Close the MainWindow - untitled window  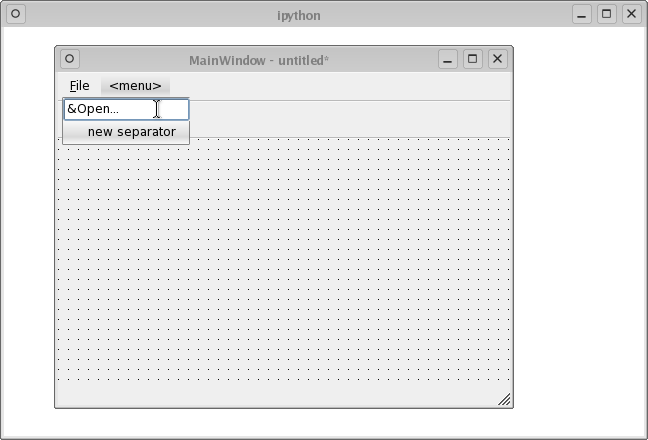tap(498, 59)
